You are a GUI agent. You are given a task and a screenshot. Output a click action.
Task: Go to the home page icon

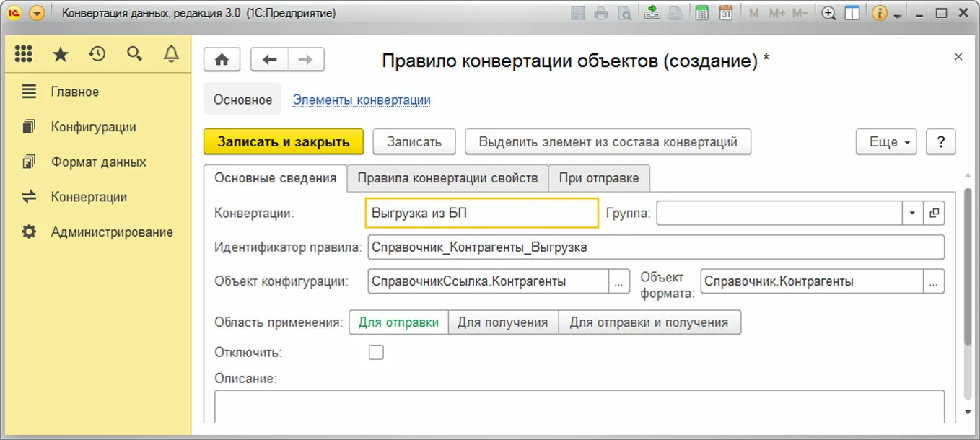point(222,60)
